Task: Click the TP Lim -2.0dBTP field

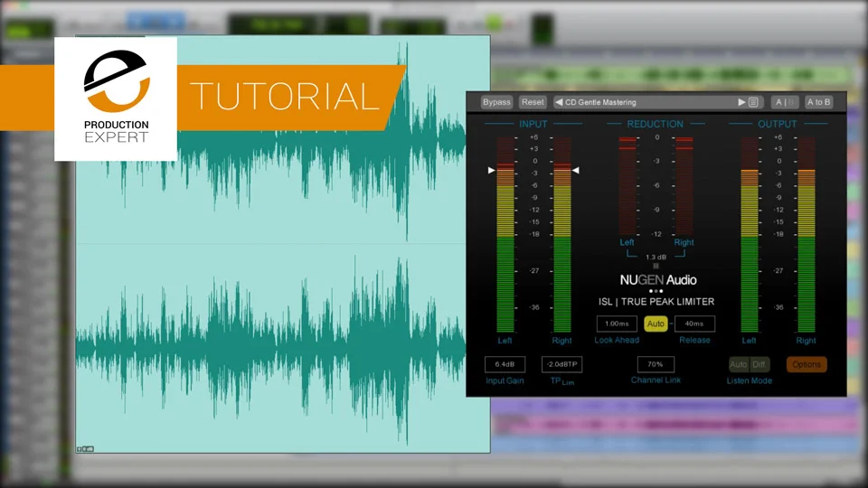Action: 561,364
